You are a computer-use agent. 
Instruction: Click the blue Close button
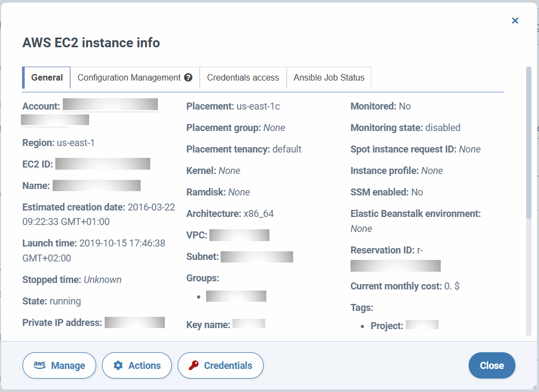pyautogui.click(x=492, y=365)
